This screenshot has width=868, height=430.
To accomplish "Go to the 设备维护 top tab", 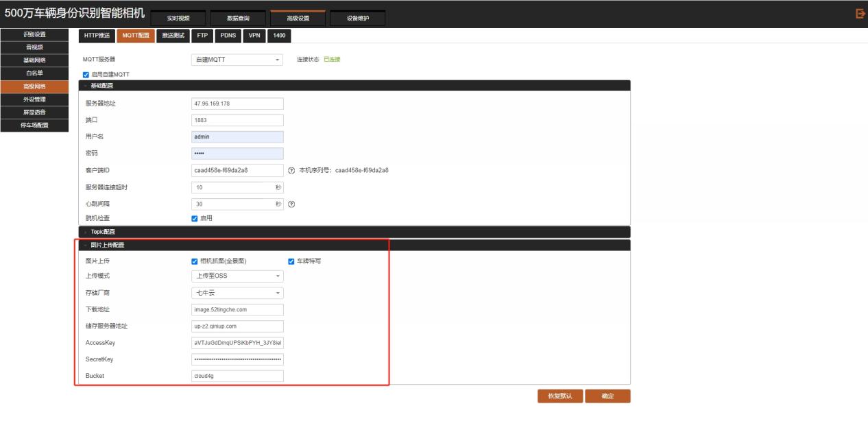I will 358,19.
